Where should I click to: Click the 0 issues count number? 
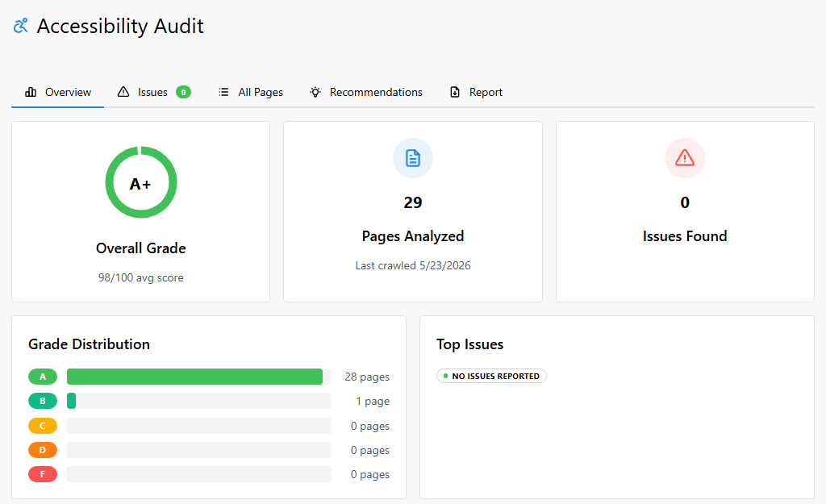click(685, 202)
